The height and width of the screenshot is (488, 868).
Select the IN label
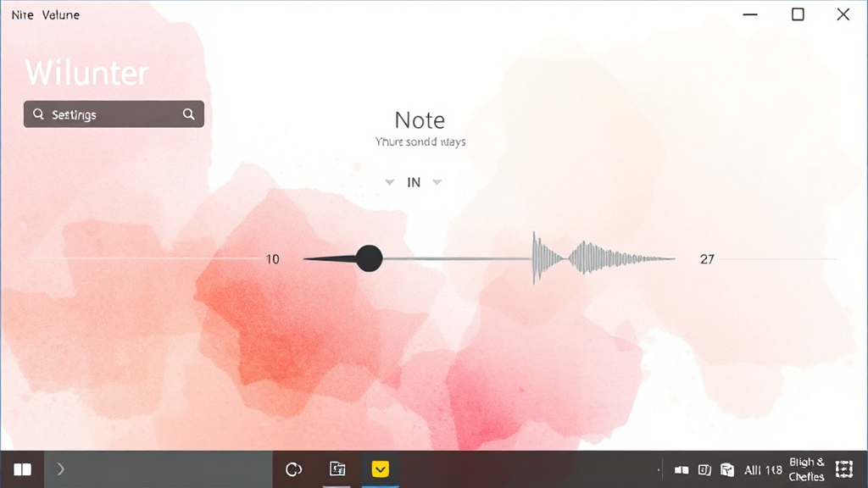[414, 183]
